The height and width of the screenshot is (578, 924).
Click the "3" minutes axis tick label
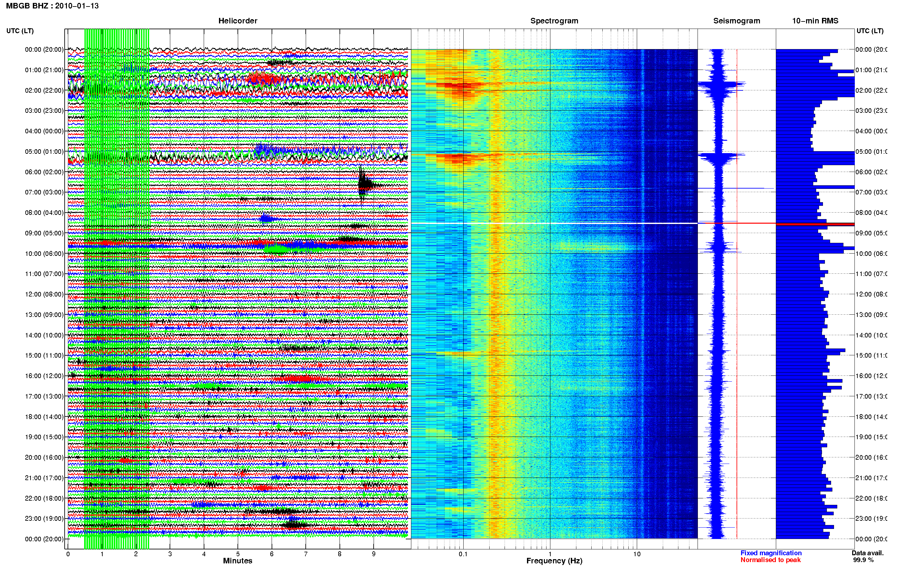[170, 554]
